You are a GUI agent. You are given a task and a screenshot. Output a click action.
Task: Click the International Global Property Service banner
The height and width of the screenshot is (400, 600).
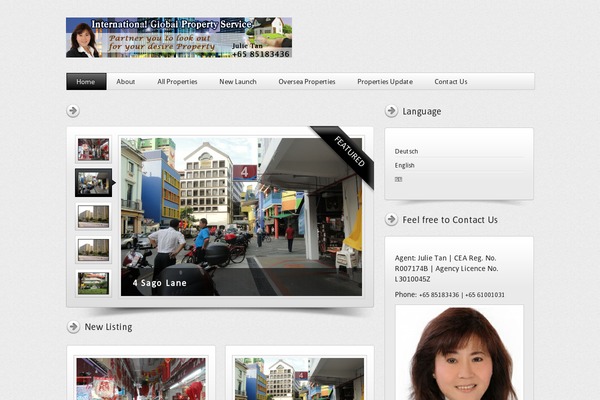click(179, 37)
